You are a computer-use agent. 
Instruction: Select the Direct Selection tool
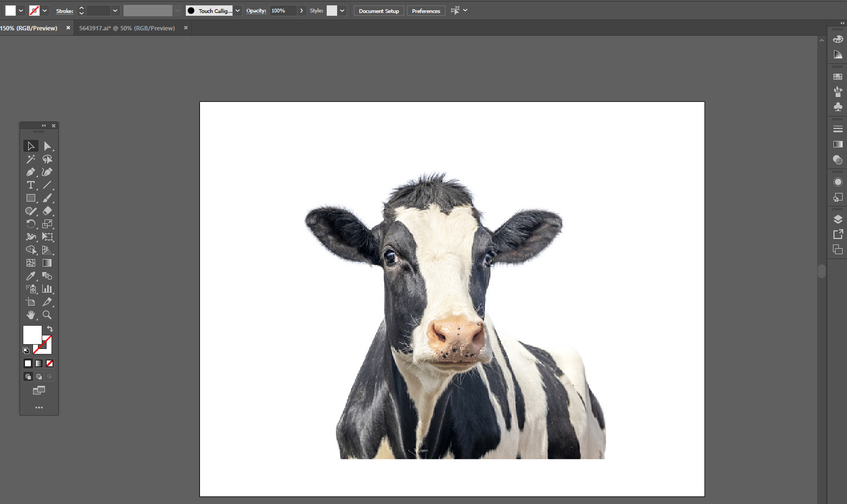(47, 146)
